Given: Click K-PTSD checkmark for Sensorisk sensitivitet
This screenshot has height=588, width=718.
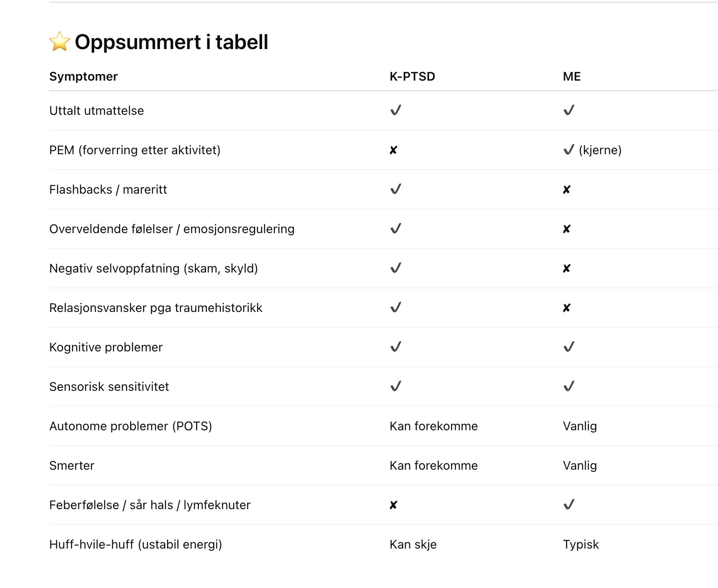Looking at the screenshot, I should pos(395,386).
